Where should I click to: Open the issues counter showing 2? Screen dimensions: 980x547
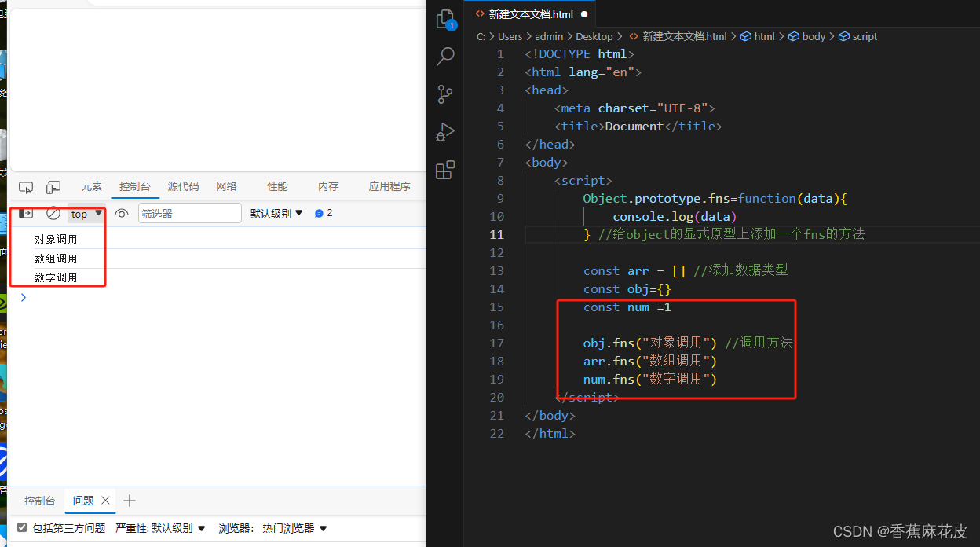click(x=324, y=213)
